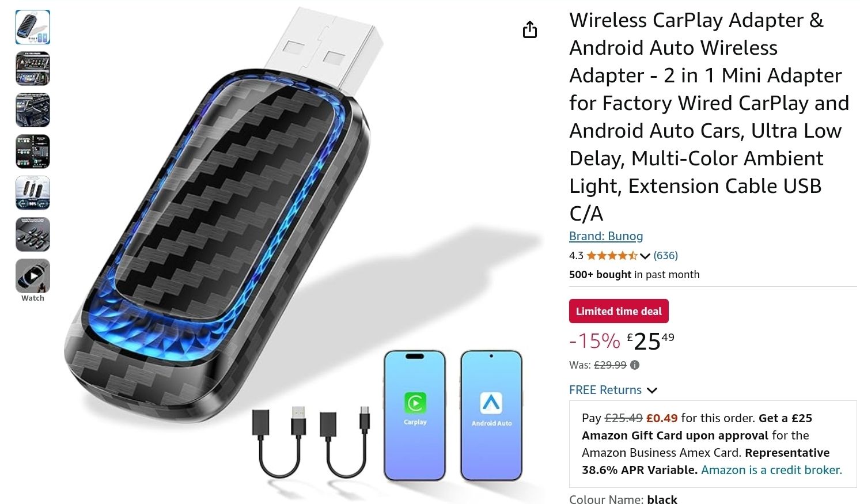Select the third product thumbnail
Screen dimensions: 860x504
coord(33,110)
